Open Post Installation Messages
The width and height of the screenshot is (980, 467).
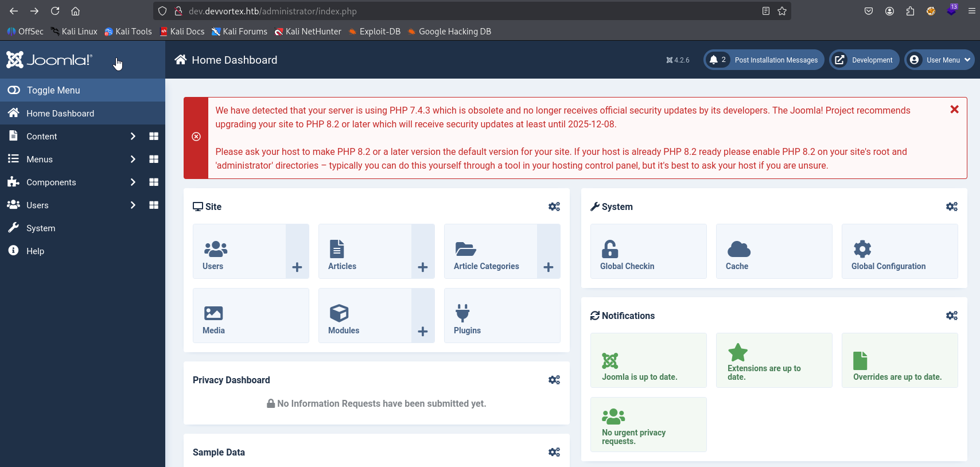(x=764, y=60)
